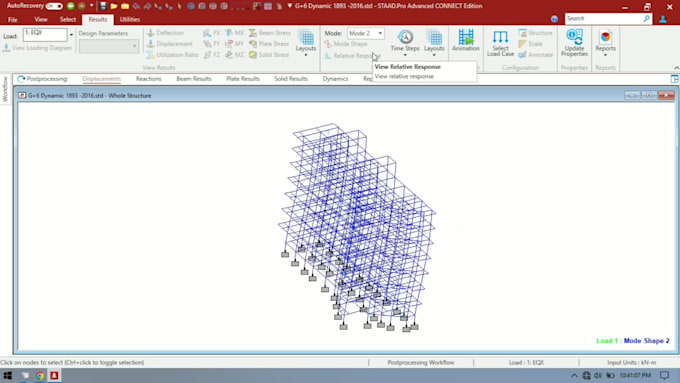
Task: Click the Mode Shape button
Action: pyautogui.click(x=346, y=44)
